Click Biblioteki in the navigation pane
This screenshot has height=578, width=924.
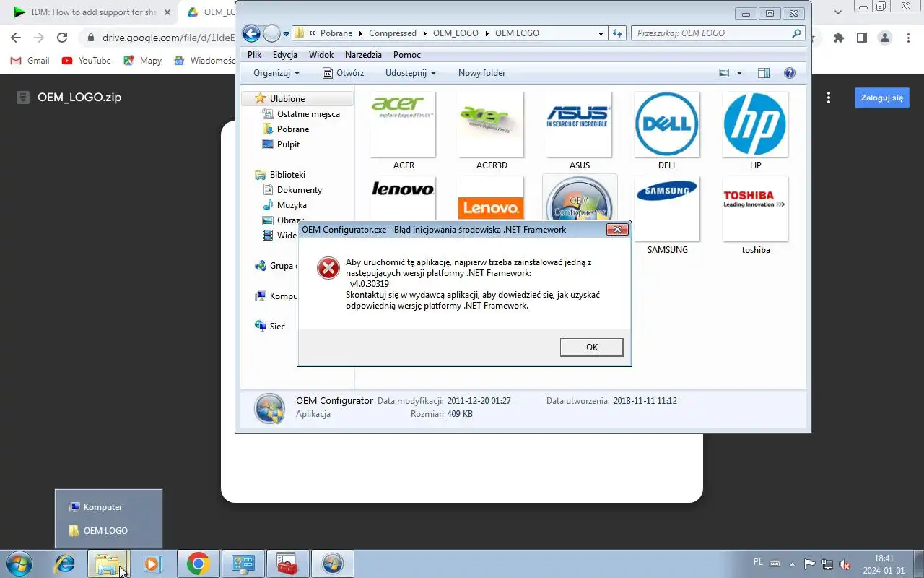(x=287, y=175)
